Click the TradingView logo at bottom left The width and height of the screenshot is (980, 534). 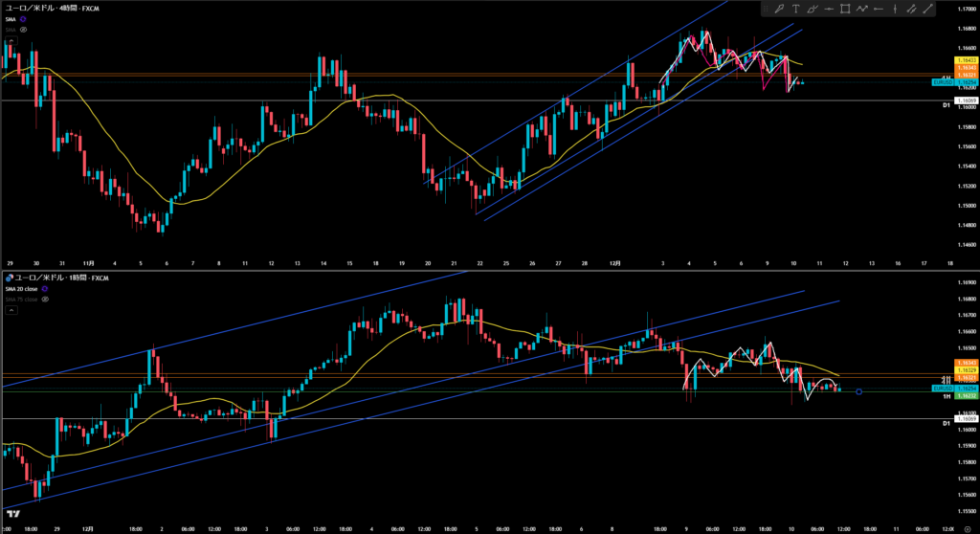tap(11, 514)
